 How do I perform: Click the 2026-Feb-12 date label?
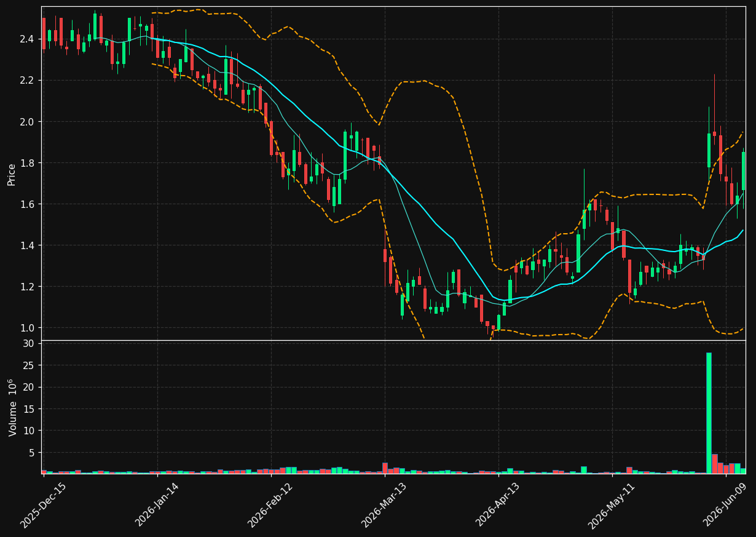[270, 506]
